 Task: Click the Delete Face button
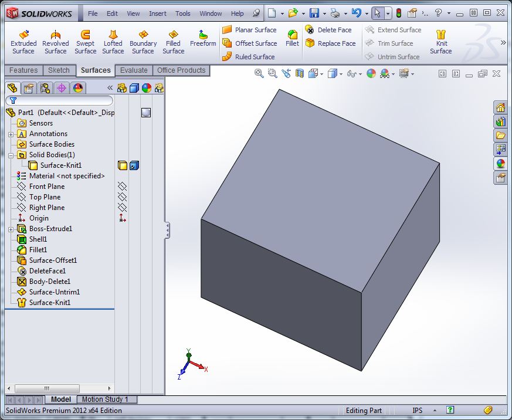pos(329,30)
